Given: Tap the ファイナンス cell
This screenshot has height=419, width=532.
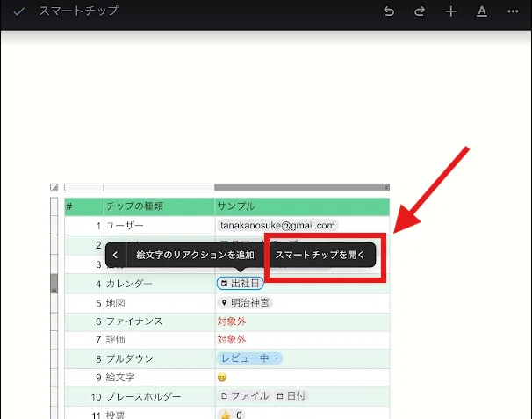Looking at the screenshot, I should 160,321.
